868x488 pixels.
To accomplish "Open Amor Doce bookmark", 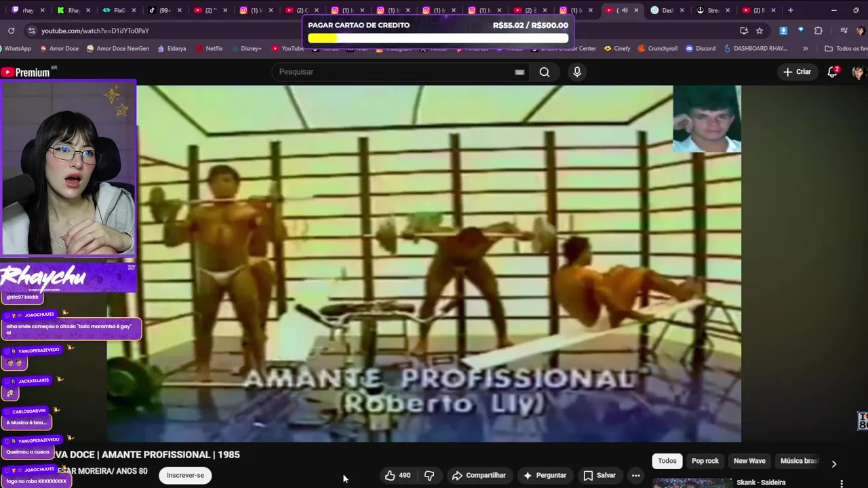I will pyautogui.click(x=60, y=49).
